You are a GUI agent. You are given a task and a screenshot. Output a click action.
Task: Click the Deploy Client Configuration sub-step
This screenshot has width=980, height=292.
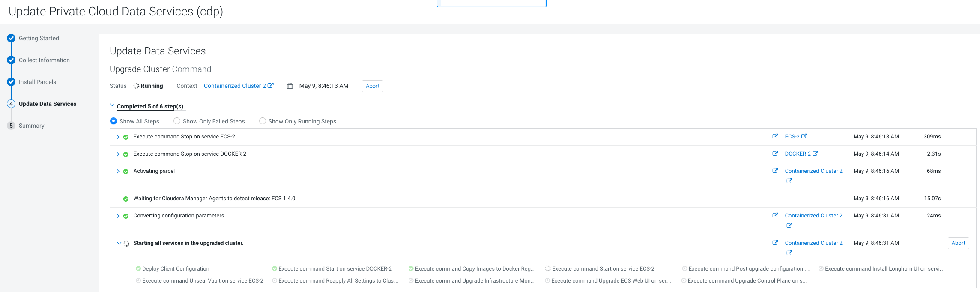(176, 269)
